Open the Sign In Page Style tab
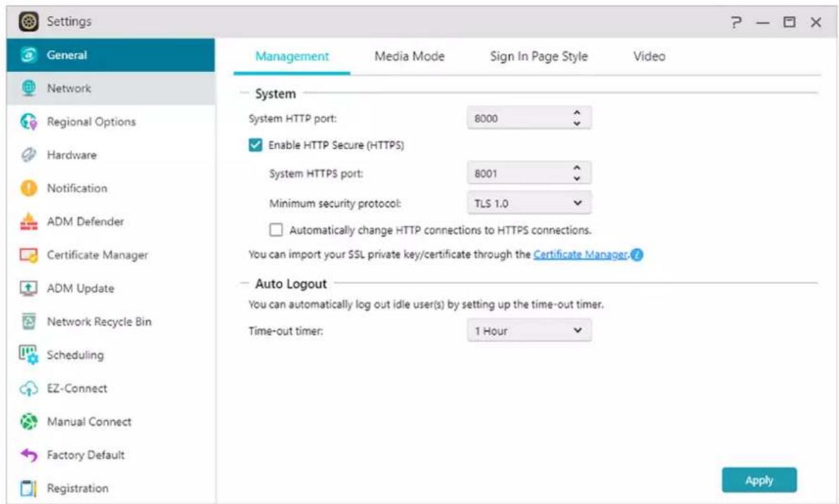839x504 pixels. [x=539, y=56]
